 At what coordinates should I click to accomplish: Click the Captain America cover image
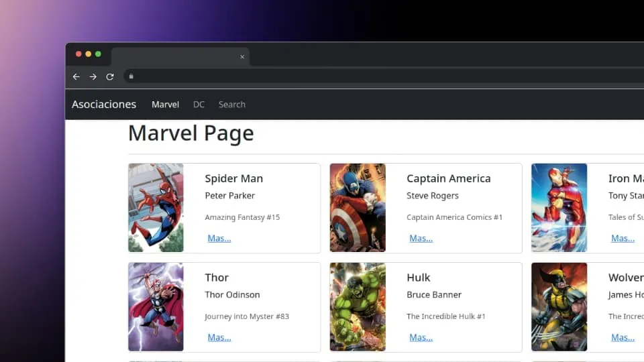(x=358, y=208)
